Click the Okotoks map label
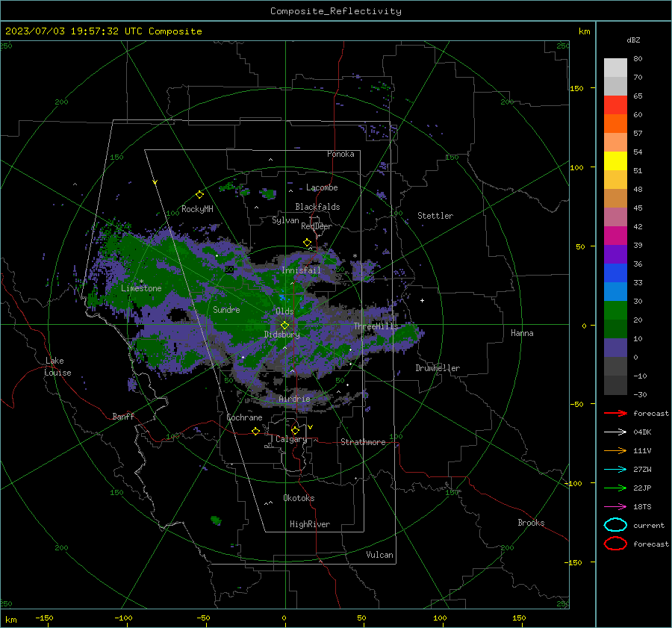This screenshot has height=628, width=672. tap(299, 497)
